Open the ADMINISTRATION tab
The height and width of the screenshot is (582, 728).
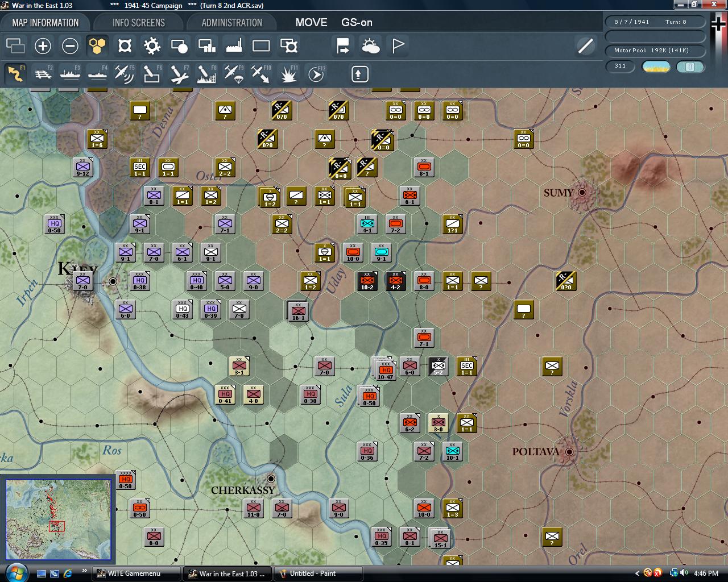[231, 23]
